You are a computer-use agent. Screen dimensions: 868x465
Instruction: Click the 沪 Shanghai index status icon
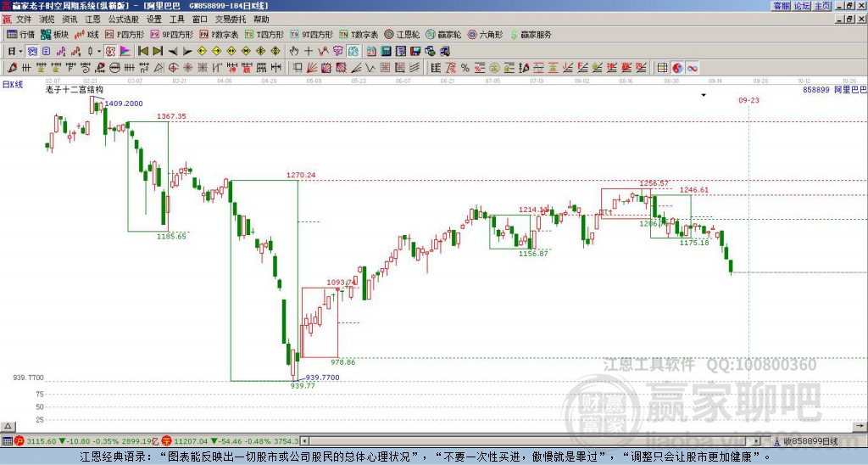19,441
